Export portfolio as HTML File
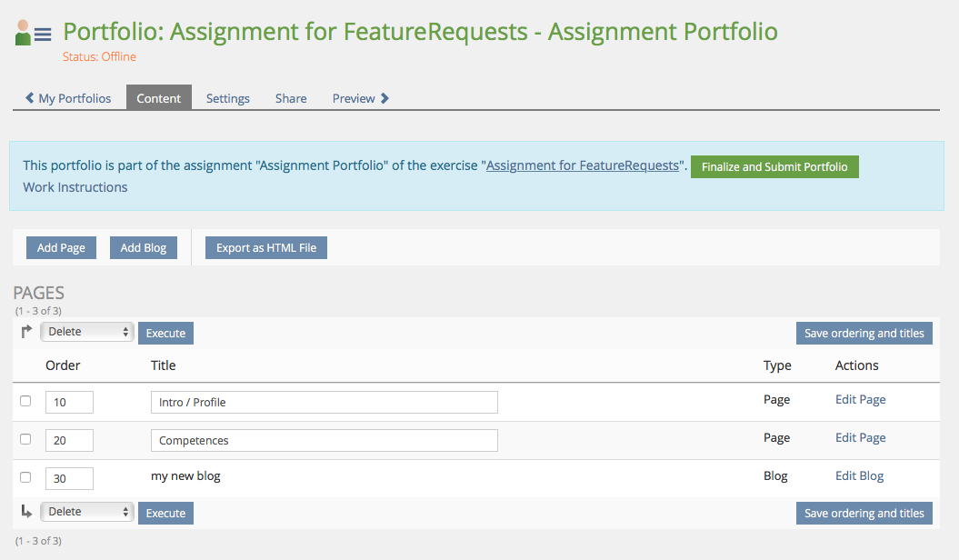959x560 pixels. point(266,248)
